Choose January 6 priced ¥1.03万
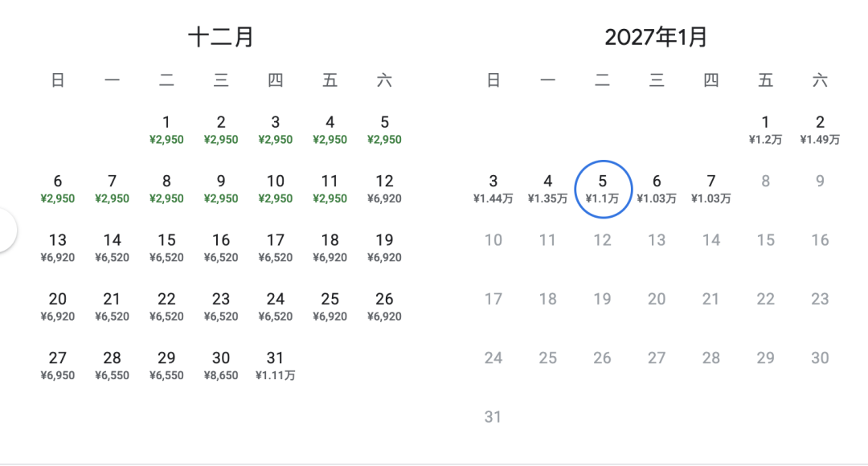The height and width of the screenshot is (466, 868). tap(657, 189)
